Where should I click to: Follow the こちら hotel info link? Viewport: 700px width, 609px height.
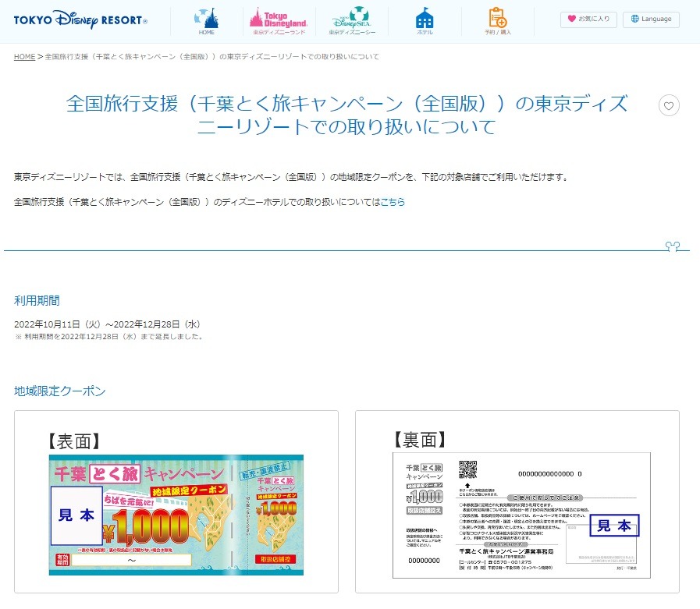pos(393,202)
